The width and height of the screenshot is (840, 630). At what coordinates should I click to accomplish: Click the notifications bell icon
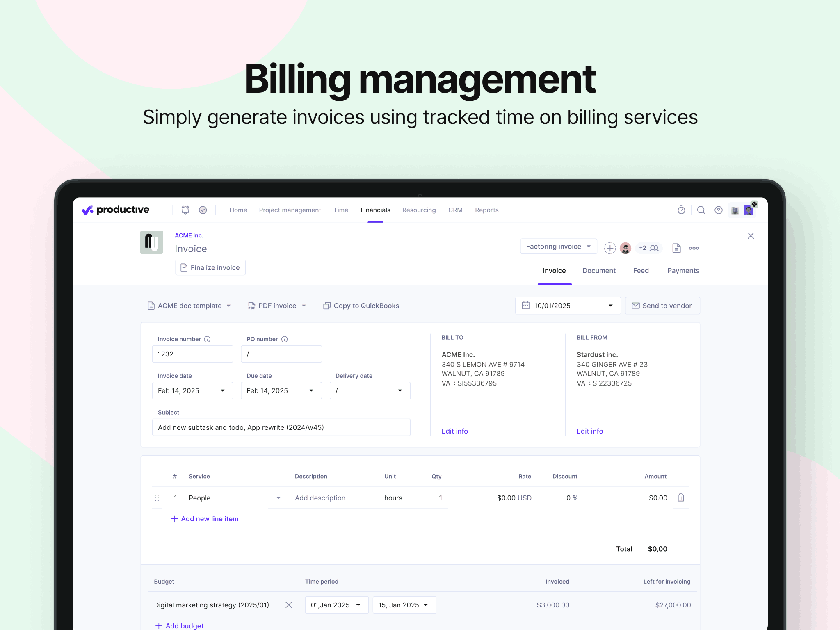point(185,210)
